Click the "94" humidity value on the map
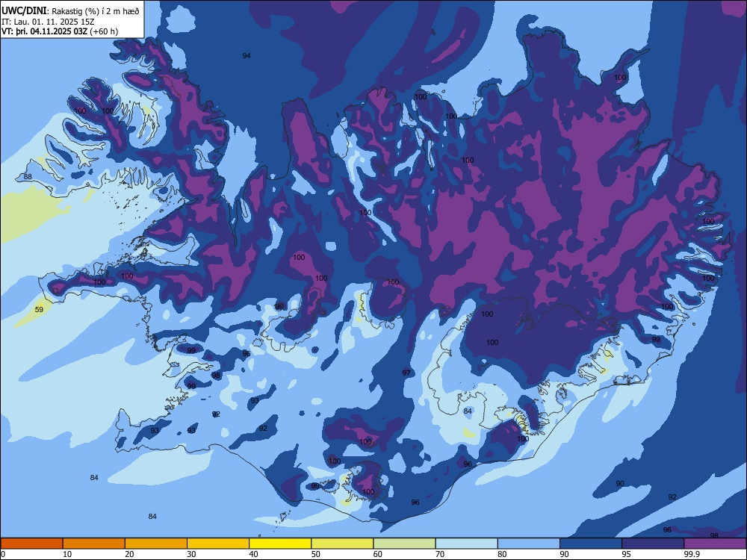The width and height of the screenshot is (747, 560). pos(247,56)
